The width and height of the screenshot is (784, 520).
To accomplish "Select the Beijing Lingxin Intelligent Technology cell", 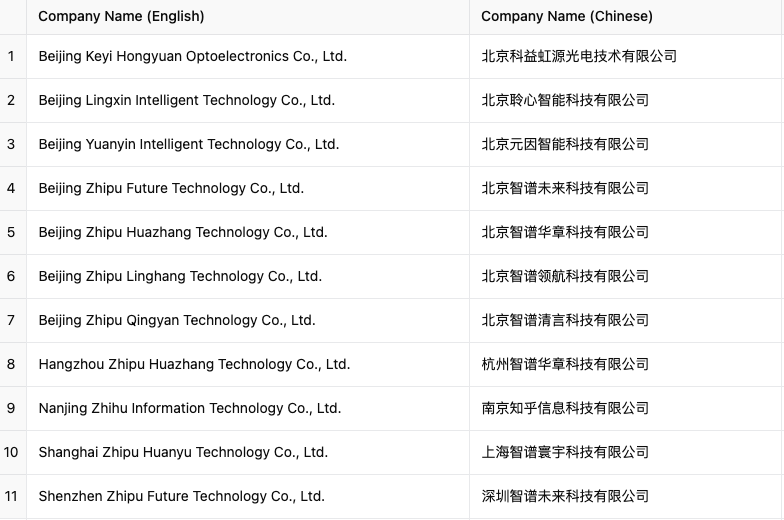I will 186,100.
